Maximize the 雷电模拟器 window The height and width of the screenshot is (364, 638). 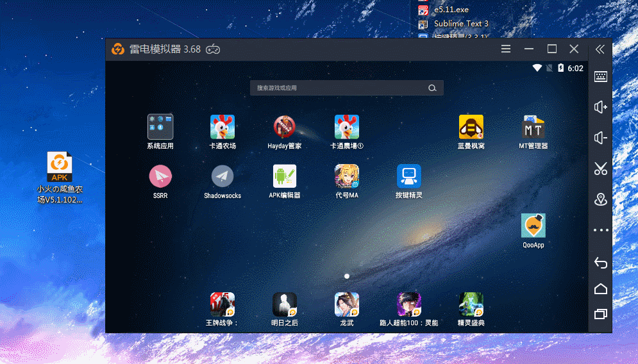coord(551,49)
